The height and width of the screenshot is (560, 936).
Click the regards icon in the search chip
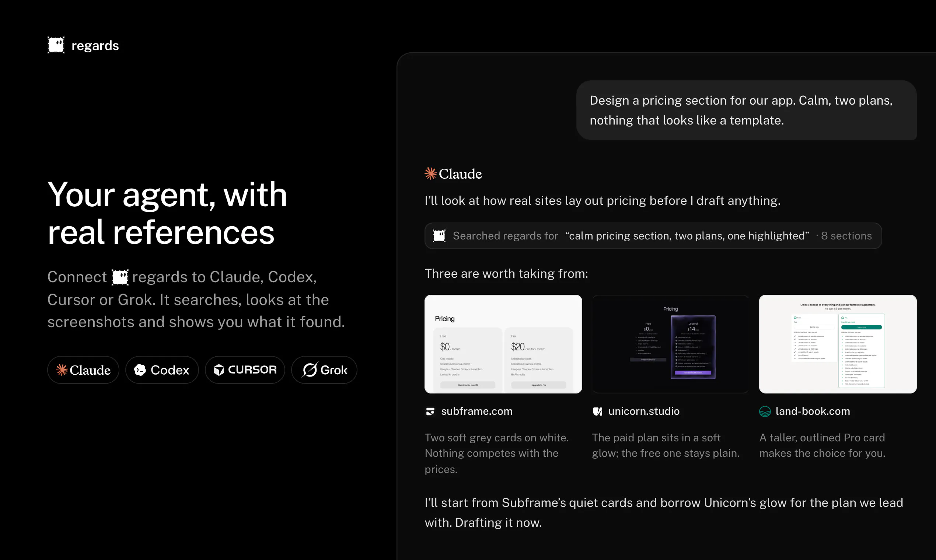(x=439, y=236)
